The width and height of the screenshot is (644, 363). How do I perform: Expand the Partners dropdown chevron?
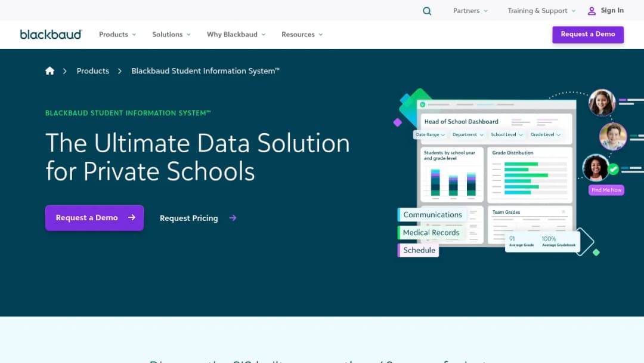coord(486,11)
